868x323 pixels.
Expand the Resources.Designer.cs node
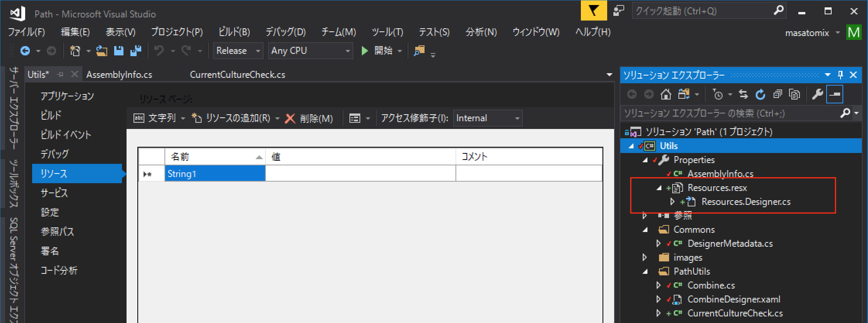click(x=673, y=201)
